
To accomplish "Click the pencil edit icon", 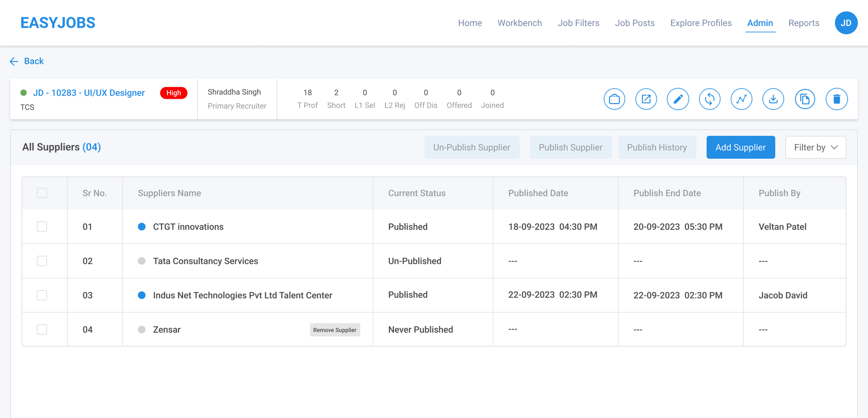I will click(x=678, y=99).
